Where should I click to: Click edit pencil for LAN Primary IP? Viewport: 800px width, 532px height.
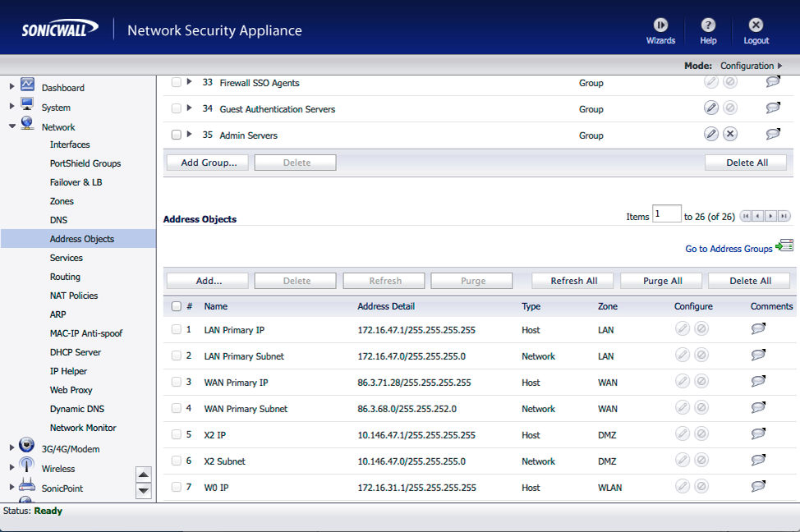click(683, 329)
